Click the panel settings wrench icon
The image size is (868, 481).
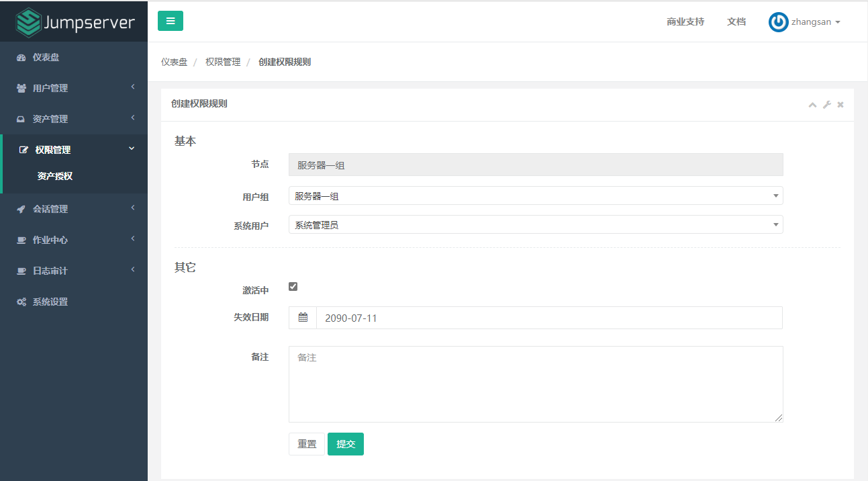coord(826,105)
